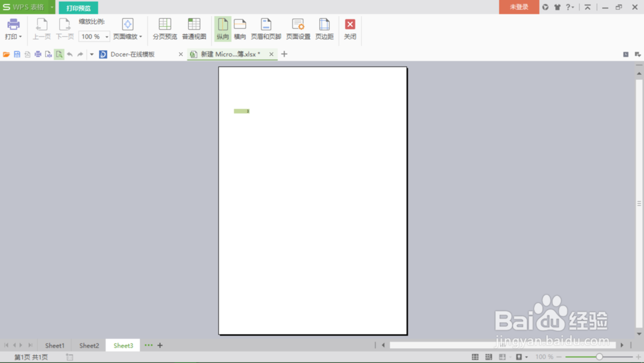Expand the quick access toolbar customize arrow
The height and width of the screenshot is (363, 644).
[91, 54]
